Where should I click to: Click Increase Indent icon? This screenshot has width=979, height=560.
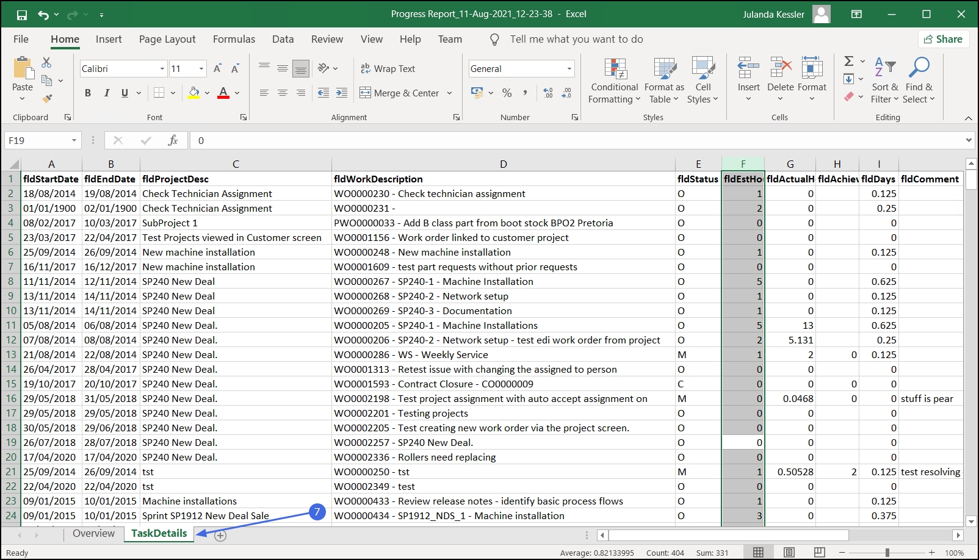coord(342,93)
